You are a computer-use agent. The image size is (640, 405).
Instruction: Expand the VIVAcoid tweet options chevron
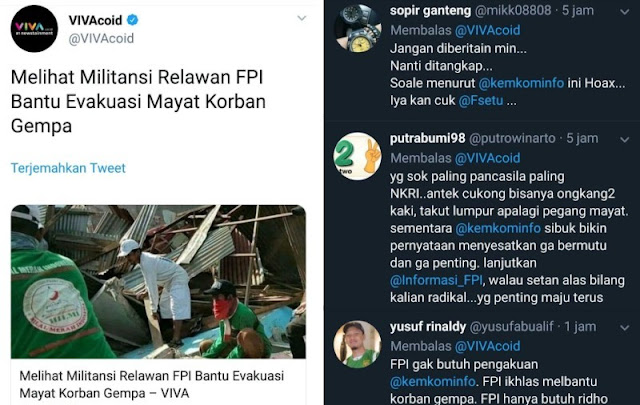[x=302, y=18]
